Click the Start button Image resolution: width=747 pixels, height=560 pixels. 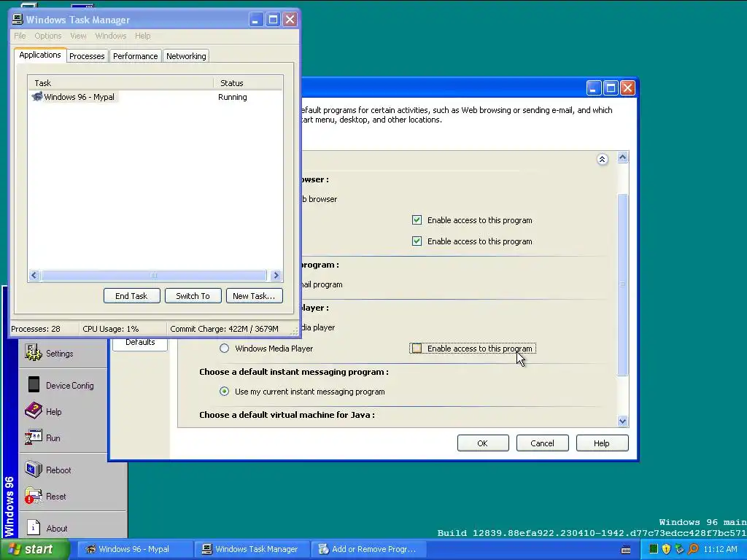[34, 549]
